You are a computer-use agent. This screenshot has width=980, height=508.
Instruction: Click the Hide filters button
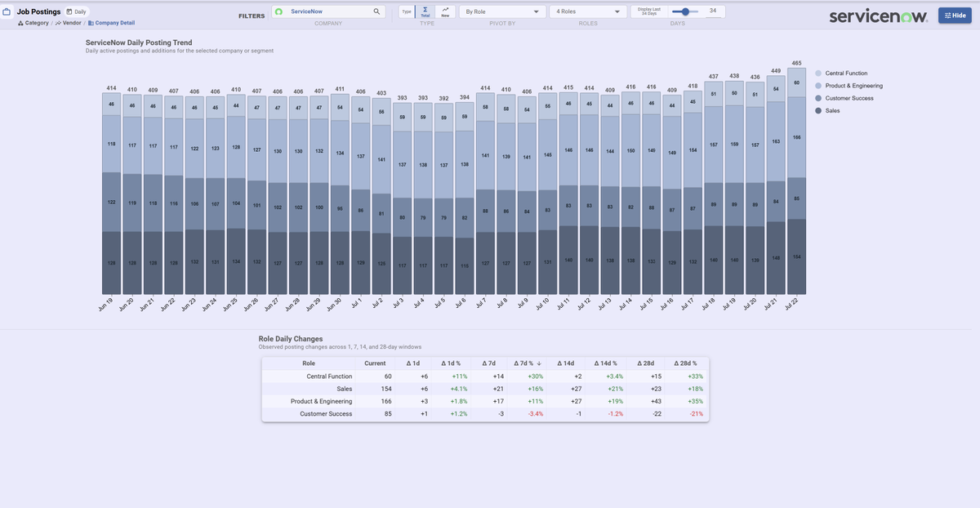click(955, 16)
